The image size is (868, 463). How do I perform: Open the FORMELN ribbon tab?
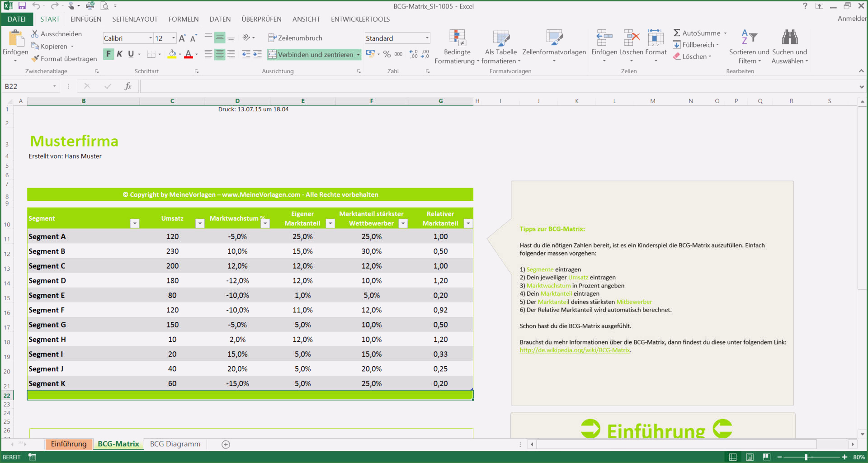coord(183,19)
